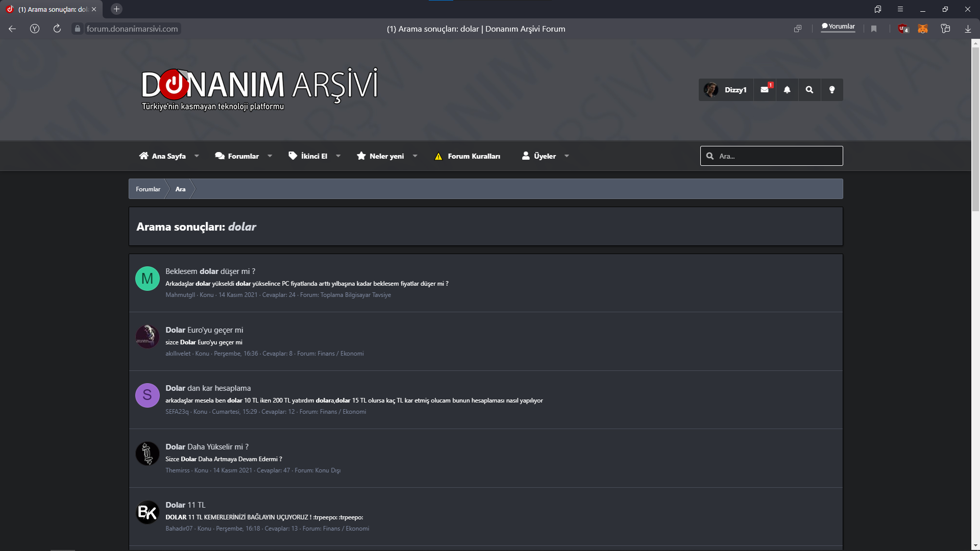Expand the Neler yeni dropdown arrow
The width and height of the screenshot is (980, 551).
click(415, 156)
